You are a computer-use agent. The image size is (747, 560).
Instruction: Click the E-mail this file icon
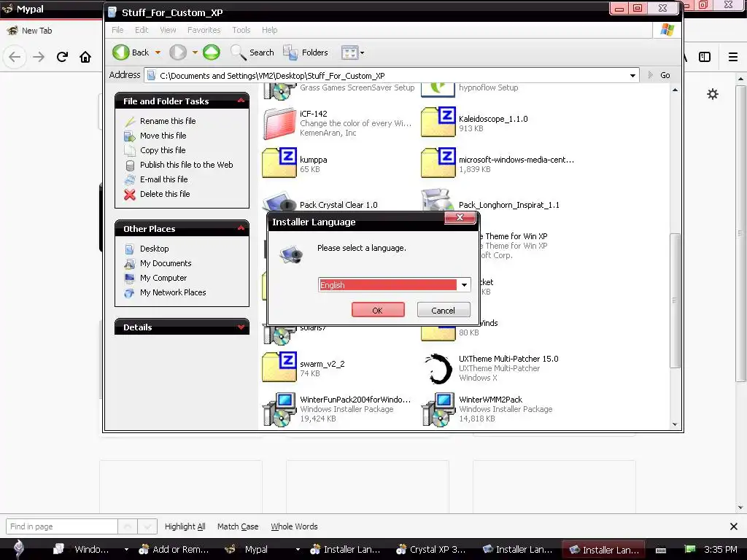click(130, 180)
